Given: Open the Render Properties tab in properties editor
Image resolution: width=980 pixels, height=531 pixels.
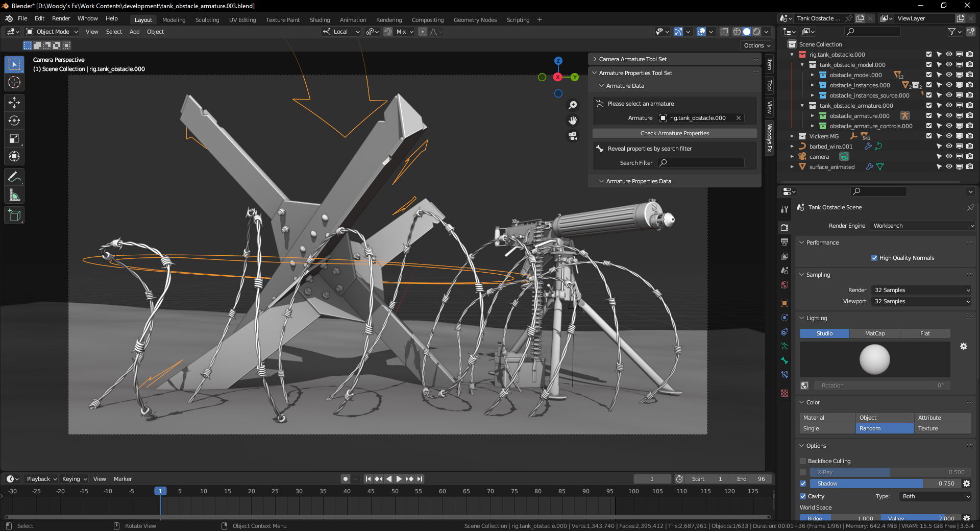Looking at the screenshot, I should click(x=785, y=227).
